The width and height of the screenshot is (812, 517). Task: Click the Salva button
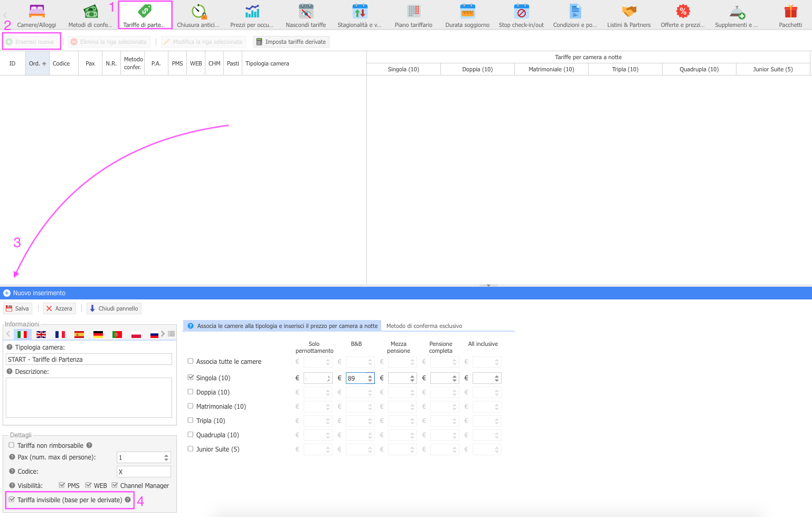click(x=17, y=308)
